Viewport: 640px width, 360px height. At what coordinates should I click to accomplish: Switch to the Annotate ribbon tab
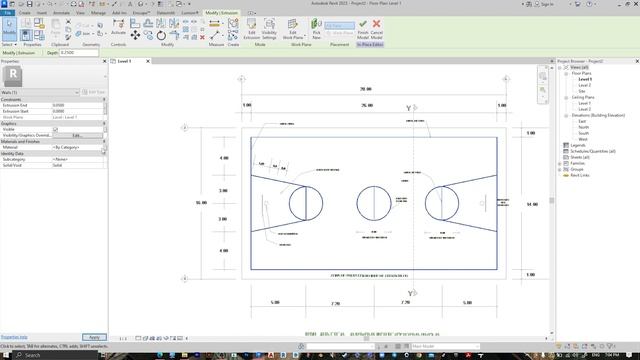(x=61, y=13)
